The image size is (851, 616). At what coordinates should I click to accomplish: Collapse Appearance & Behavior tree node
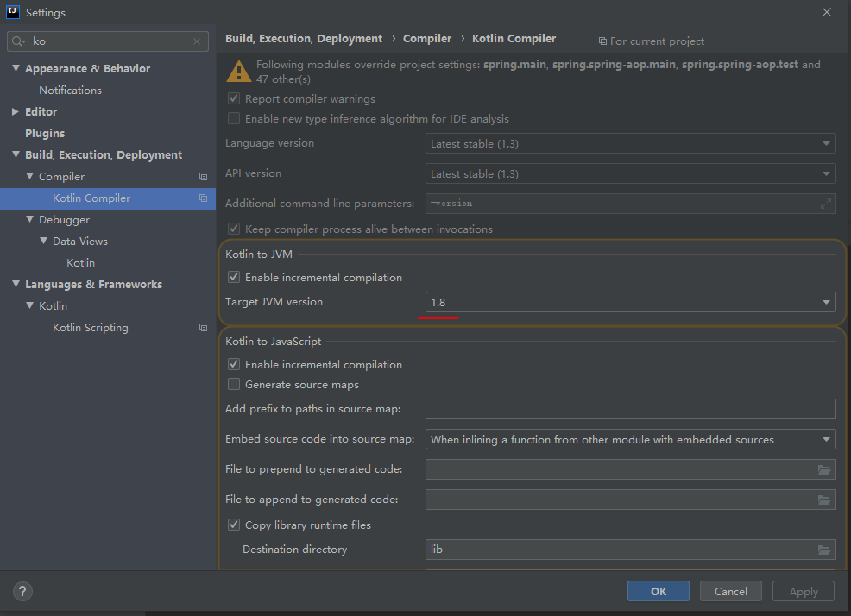[x=16, y=68]
